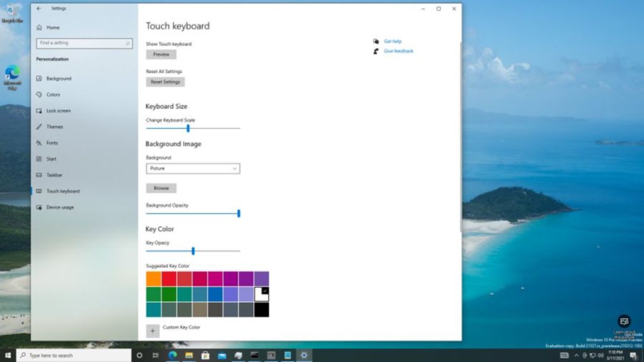
Task: Open Task View from the taskbar
Action: click(x=156, y=356)
